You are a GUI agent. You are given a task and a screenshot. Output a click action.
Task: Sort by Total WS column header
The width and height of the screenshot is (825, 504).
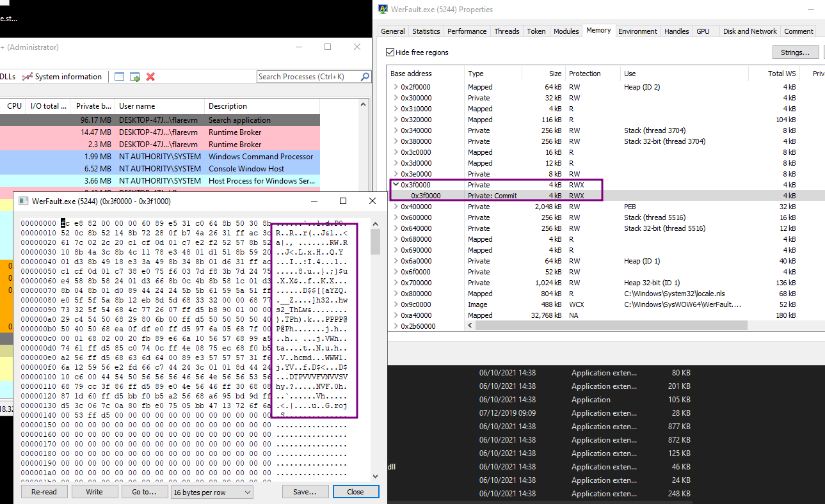[774, 74]
